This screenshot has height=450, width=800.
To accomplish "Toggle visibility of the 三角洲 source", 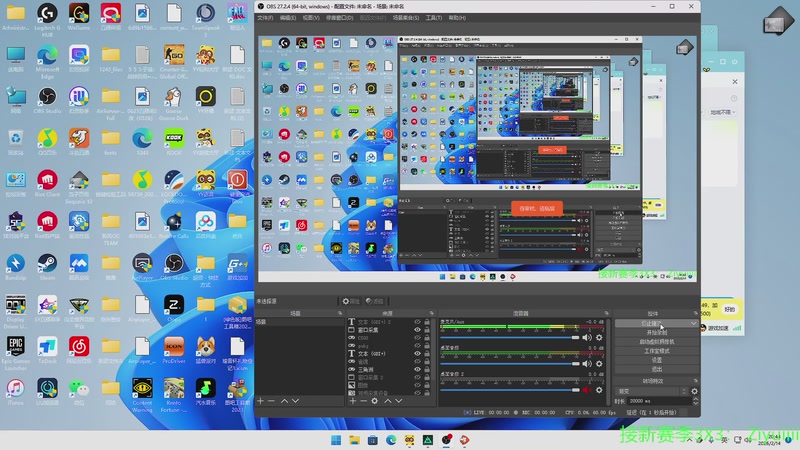I will pyautogui.click(x=417, y=369).
